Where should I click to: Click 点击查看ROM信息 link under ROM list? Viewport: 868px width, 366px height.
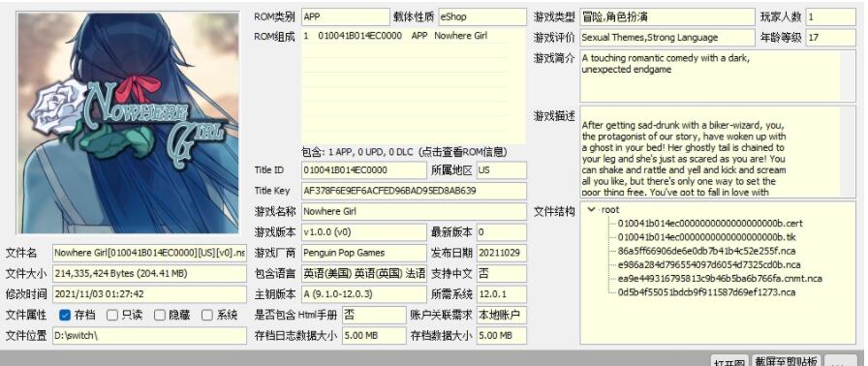click(x=462, y=152)
